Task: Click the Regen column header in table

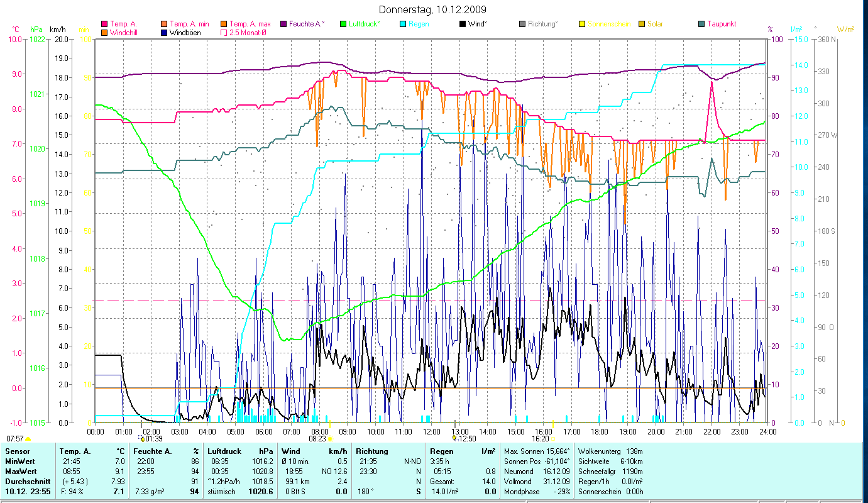Action: tap(441, 451)
